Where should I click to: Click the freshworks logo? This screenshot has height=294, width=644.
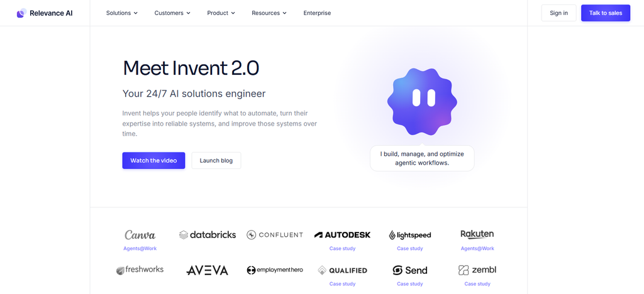coord(140,269)
